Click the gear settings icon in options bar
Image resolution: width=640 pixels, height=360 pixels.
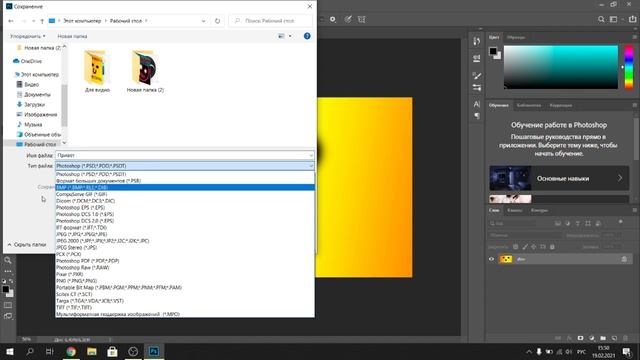tap(333, 19)
